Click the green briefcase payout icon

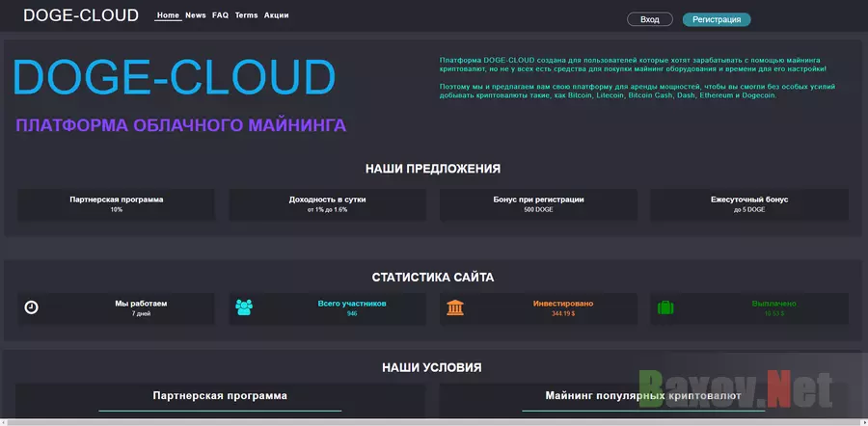(x=665, y=307)
